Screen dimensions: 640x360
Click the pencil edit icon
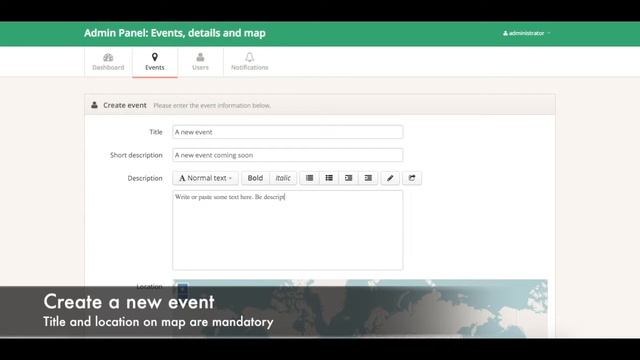coord(390,178)
